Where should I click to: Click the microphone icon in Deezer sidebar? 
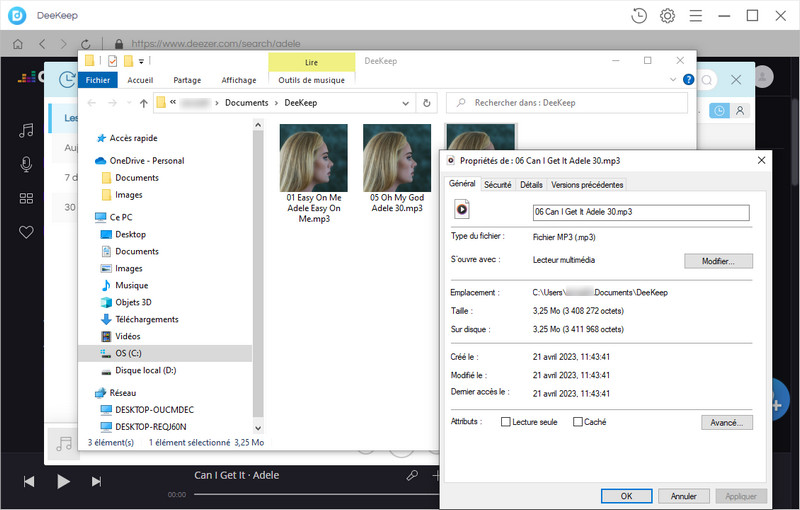(x=26, y=164)
